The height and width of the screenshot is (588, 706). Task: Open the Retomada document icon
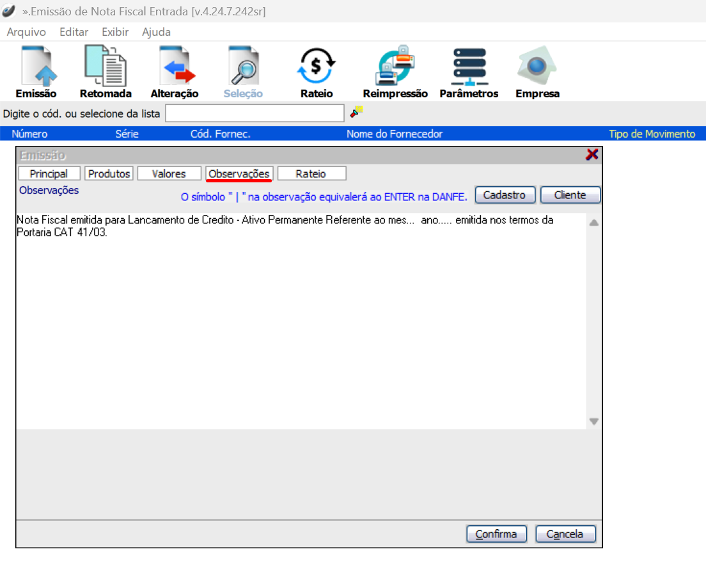pos(106,67)
